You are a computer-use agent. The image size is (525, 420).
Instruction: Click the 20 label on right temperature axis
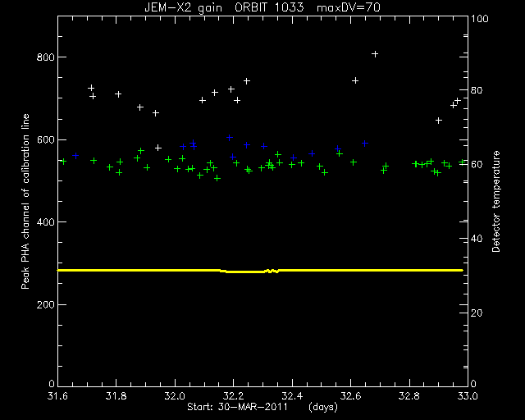coord(477,313)
